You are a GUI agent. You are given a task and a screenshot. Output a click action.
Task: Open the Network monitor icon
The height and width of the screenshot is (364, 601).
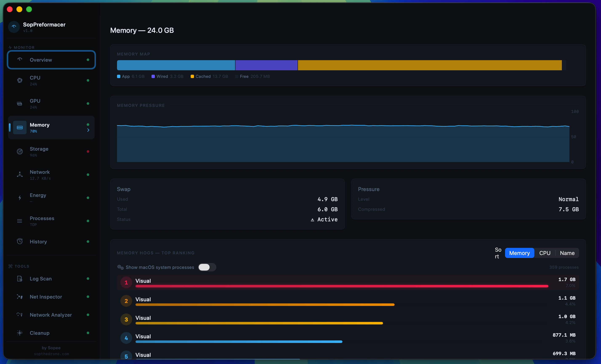click(20, 175)
